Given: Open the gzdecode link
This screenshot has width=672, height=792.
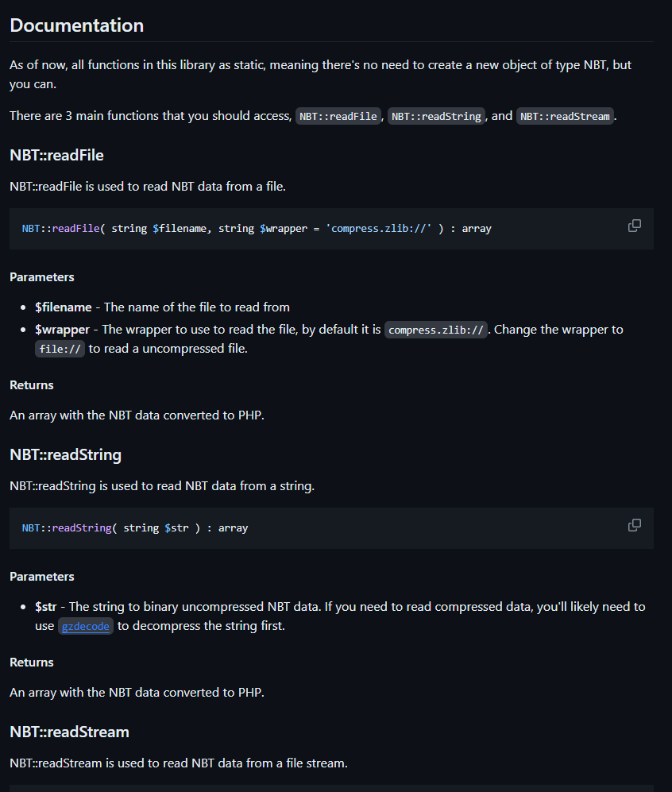Looking at the screenshot, I should 85,626.
